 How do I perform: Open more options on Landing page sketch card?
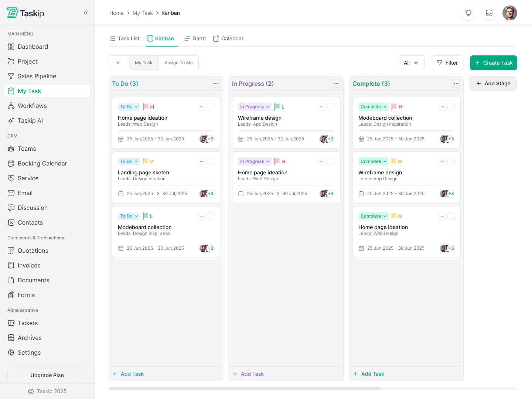[202, 161]
